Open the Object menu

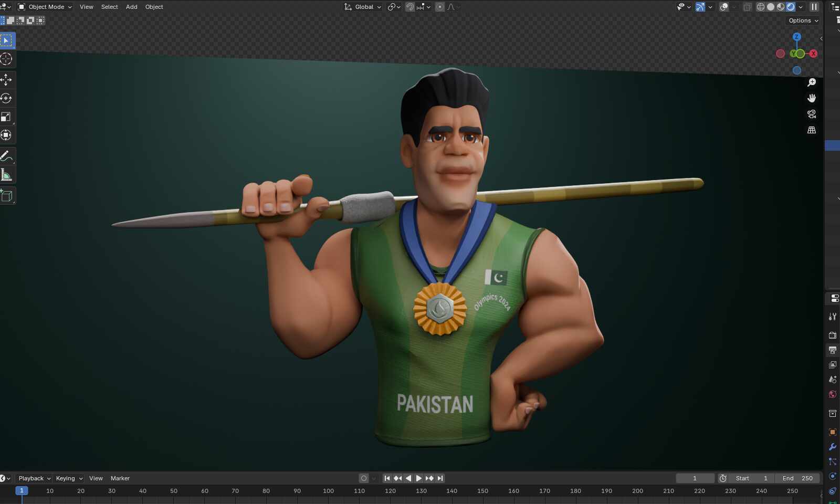tap(154, 7)
